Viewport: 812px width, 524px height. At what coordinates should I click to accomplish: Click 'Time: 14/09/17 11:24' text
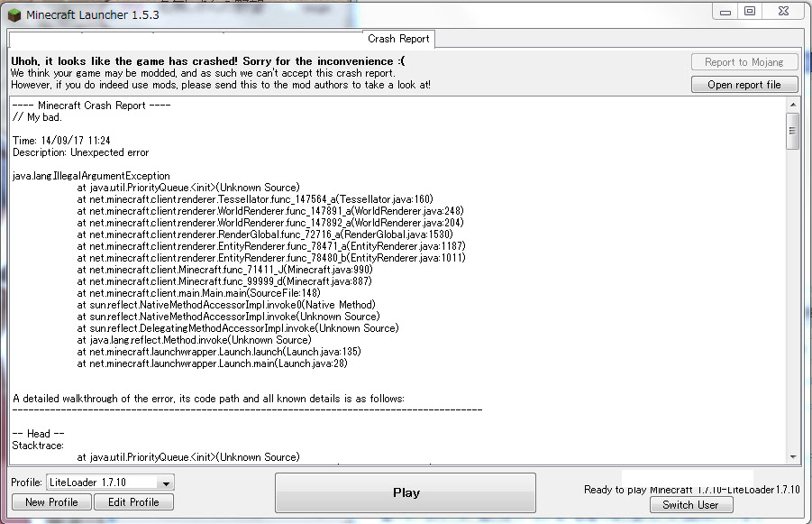pos(61,141)
